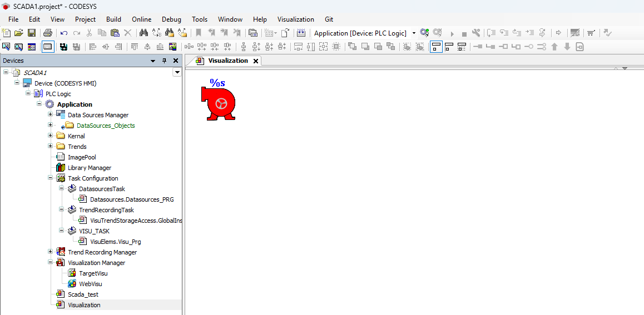Select the TargetVisu tree item

(93, 273)
